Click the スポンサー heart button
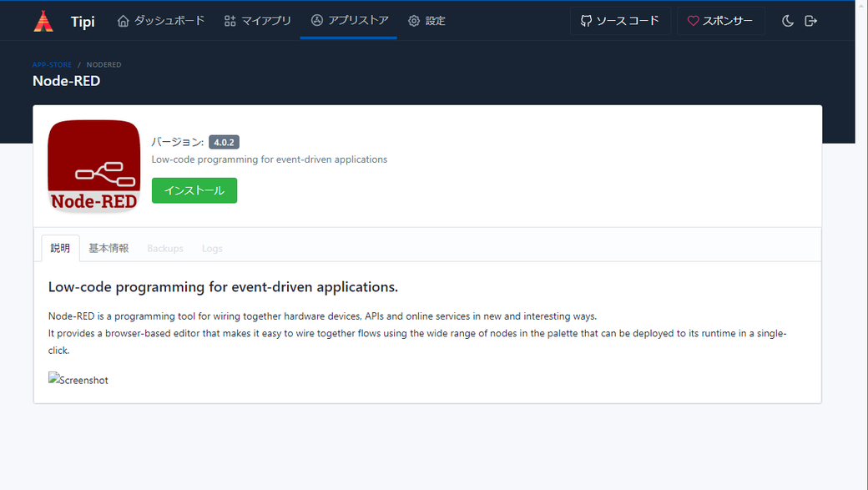Viewport: 868px width, 490px height. click(720, 21)
